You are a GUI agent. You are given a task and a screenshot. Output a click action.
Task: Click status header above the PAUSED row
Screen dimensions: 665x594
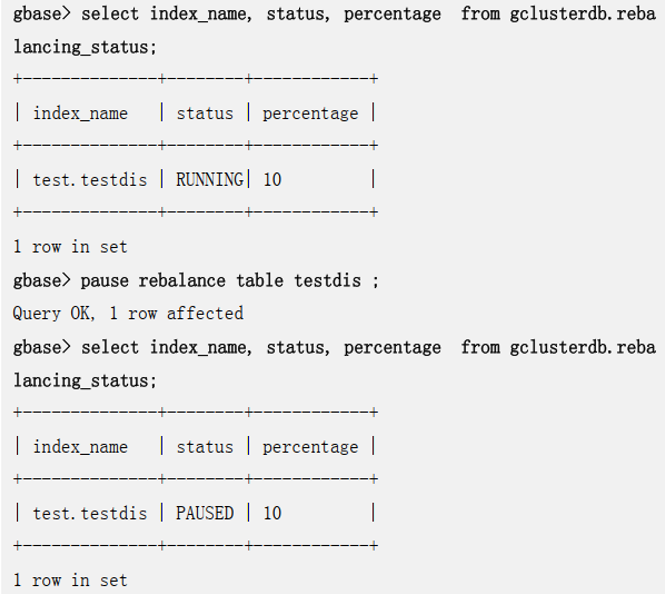coord(204,447)
